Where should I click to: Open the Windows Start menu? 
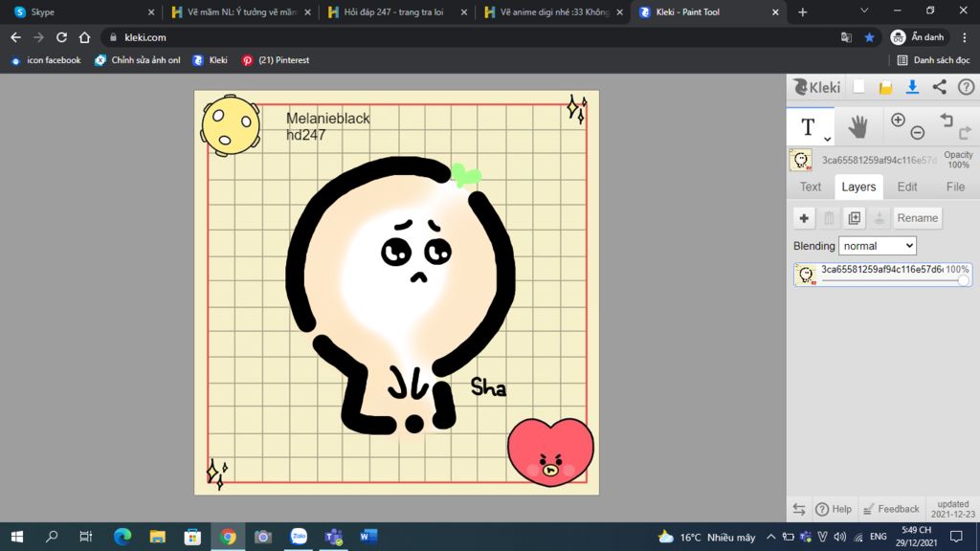(x=17, y=537)
